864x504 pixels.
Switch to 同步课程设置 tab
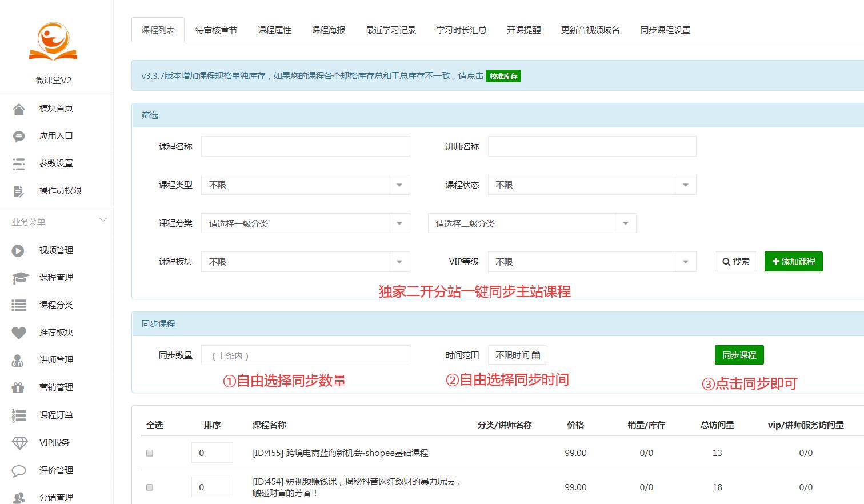pyautogui.click(x=665, y=30)
